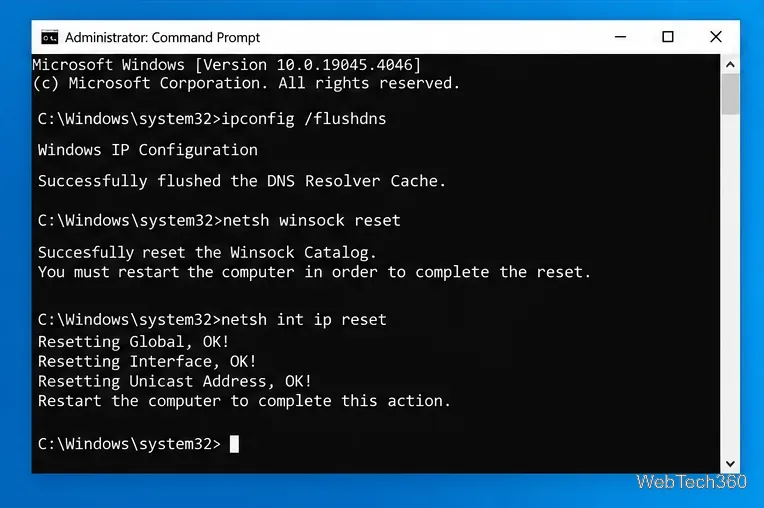Click the vertical scrollbar thumb
The width and height of the screenshot is (764, 508).
tap(730, 94)
